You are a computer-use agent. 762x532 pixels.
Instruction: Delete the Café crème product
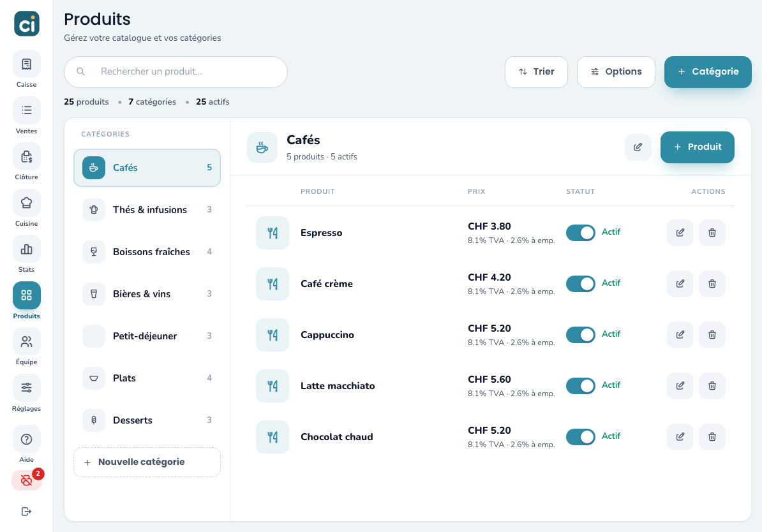(x=712, y=284)
